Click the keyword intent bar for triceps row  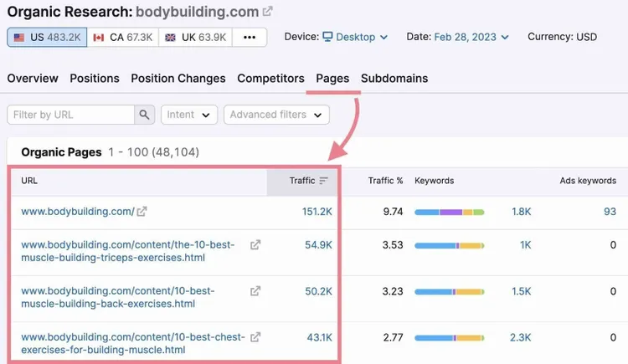pos(450,245)
